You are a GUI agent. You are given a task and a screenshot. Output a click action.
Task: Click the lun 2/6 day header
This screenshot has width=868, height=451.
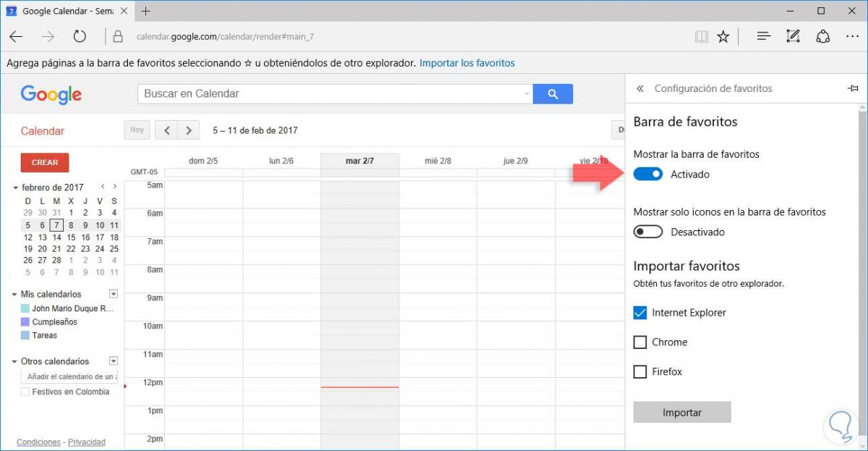point(281,161)
